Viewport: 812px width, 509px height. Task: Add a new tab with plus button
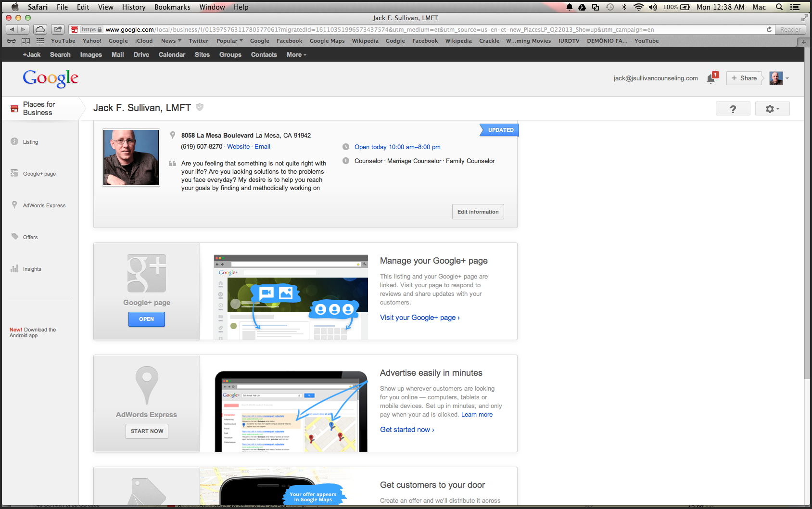pyautogui.click(x=803, y=42)
